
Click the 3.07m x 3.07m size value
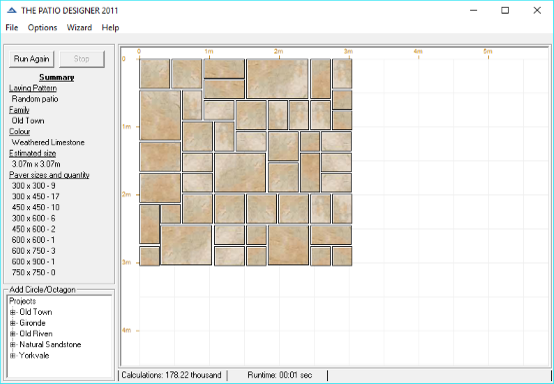pos(36,164)
